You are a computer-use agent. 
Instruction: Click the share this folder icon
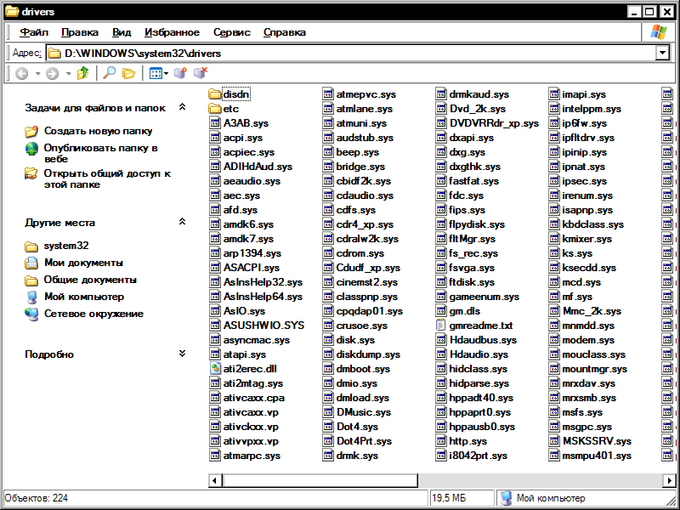click(31, 173)
